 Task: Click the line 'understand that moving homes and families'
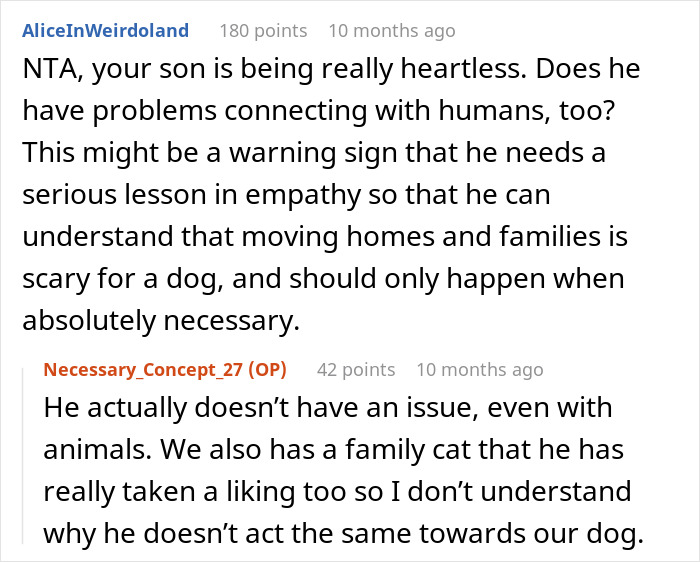325,237
